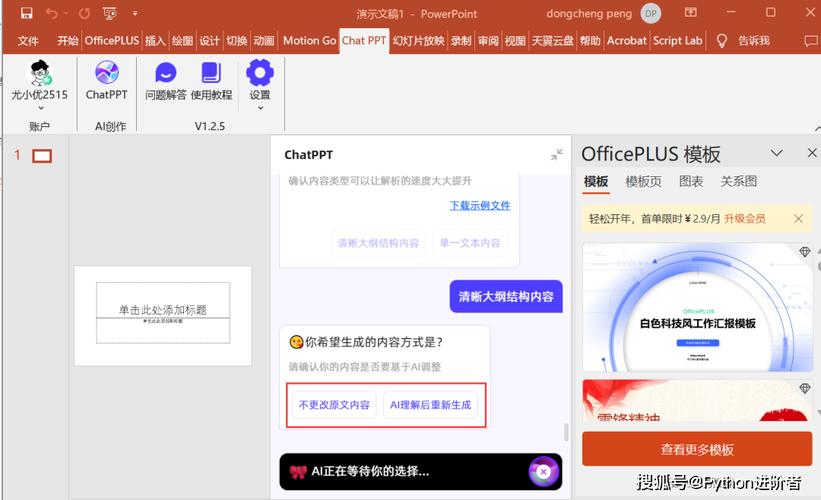Open the 帮助 tab
Image resolution: width=821 pixels, height=500 pixels.
(x=590, y=41)
